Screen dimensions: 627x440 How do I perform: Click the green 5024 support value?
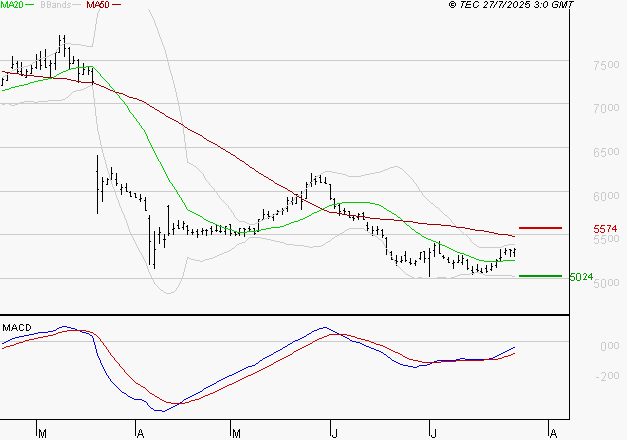click(581, 277)
